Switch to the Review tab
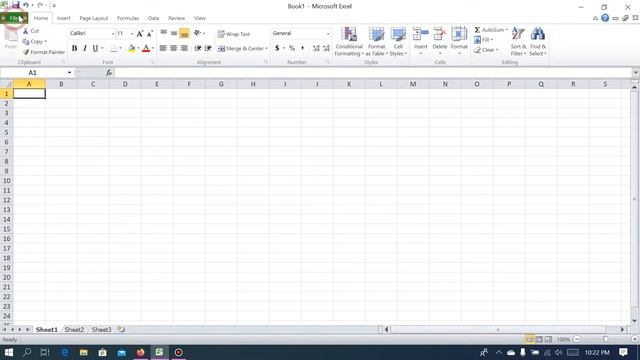This screenshot has width=640, height=360. point(176,18)
